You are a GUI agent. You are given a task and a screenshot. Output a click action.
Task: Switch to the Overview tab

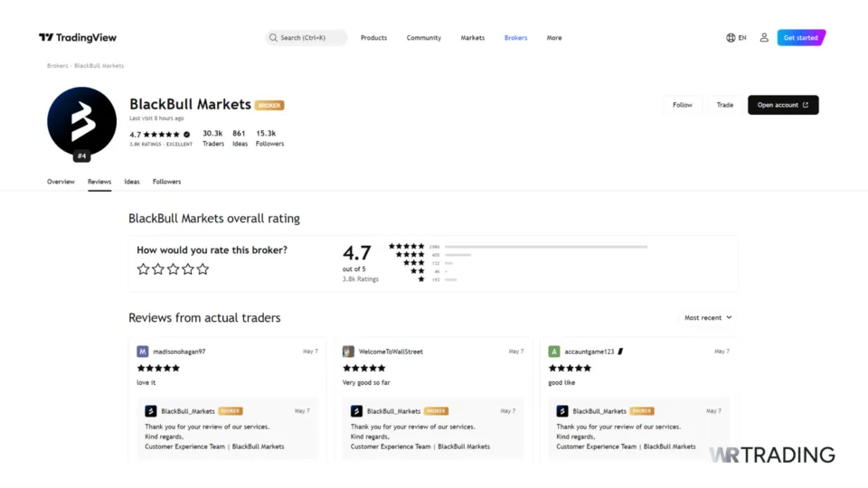coord(61,182)
